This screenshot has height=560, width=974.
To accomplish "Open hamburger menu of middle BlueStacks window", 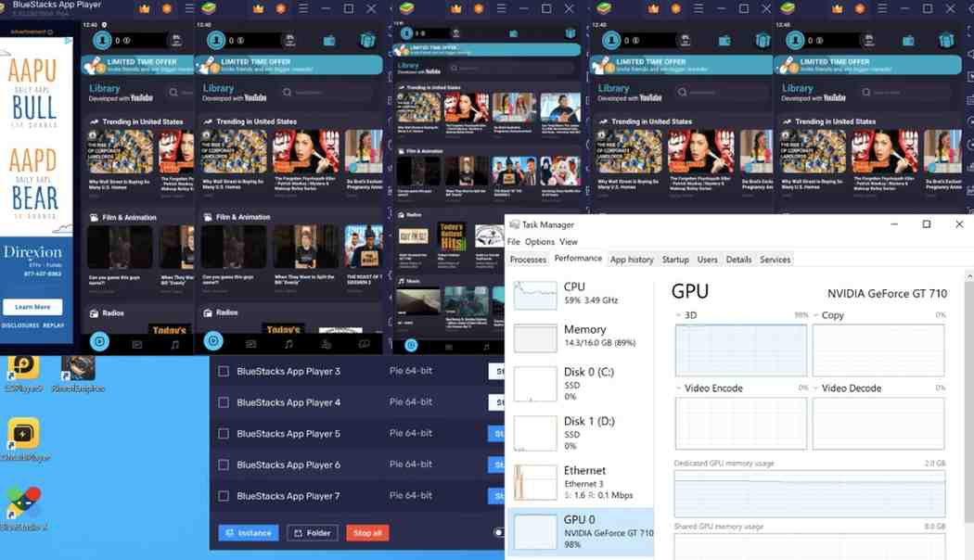I will 501,8.
